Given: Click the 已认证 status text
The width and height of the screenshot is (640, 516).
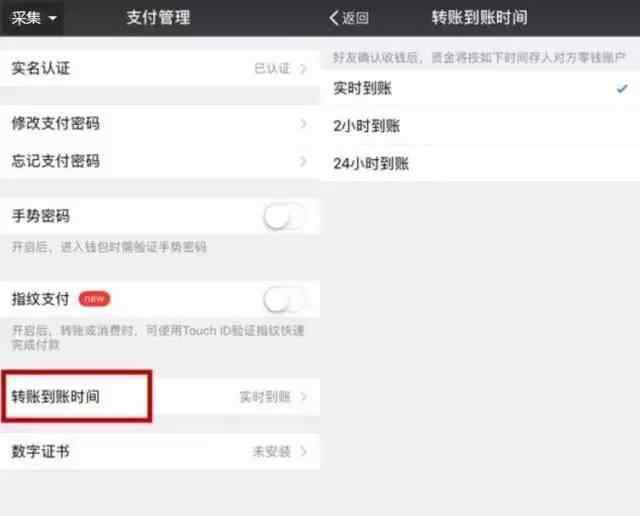Looking at the screenshot, I should (272, 69).
